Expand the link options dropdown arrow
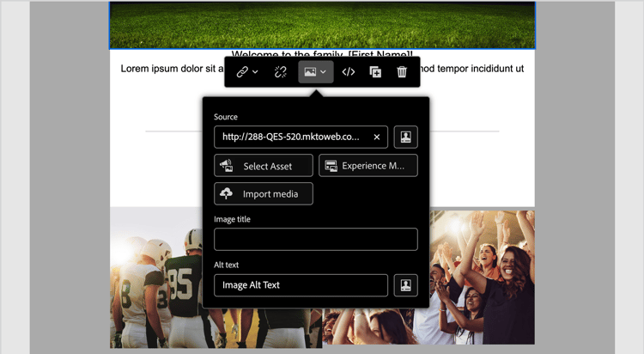Image resolution: width=644 pixels, height=354 pixels. pyautogui.click(x=255, y=72)
